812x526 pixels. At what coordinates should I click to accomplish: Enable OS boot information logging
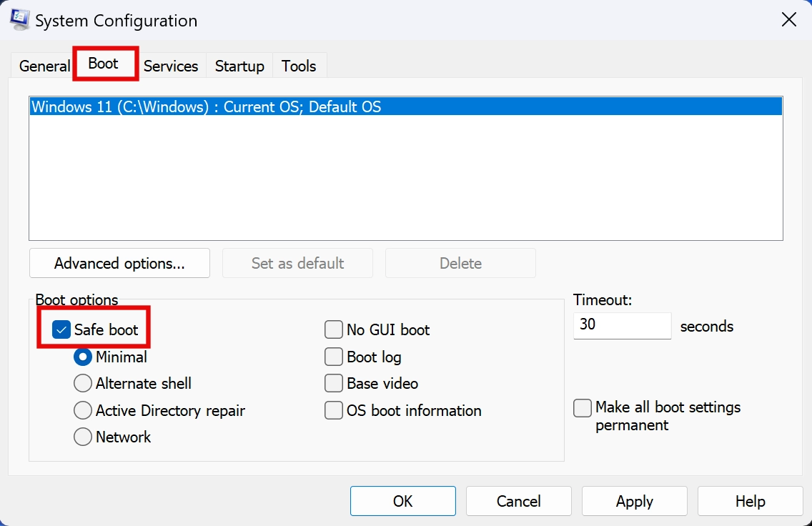coord(333,410)
